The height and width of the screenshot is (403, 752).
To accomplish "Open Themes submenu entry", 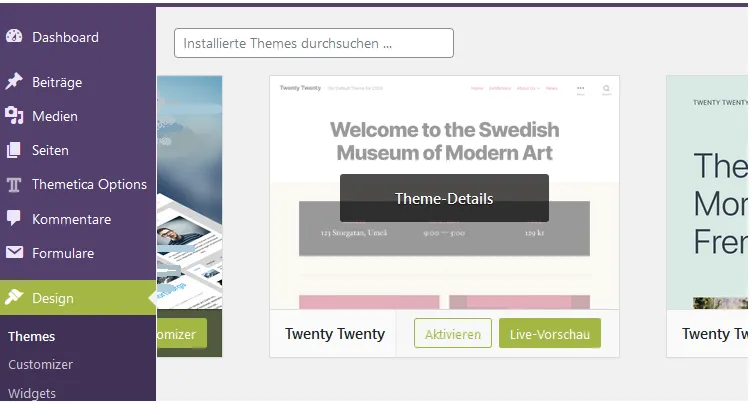I will (32, 336).
